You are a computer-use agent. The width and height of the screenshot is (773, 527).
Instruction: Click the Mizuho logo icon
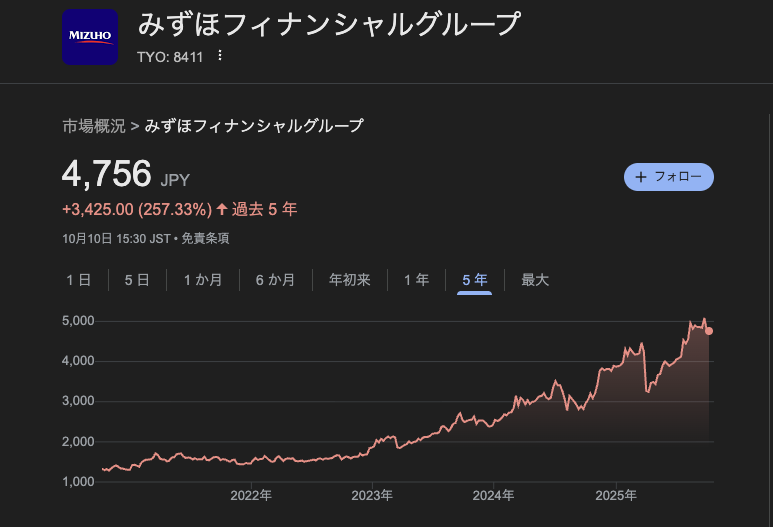click(90, 37)
